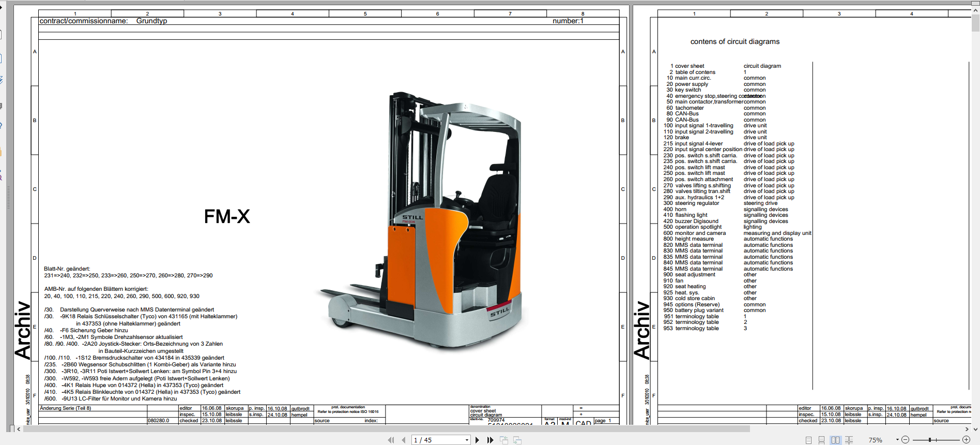Click the '60 tachometer' contents row
The image size is (980, 445).
716,108
